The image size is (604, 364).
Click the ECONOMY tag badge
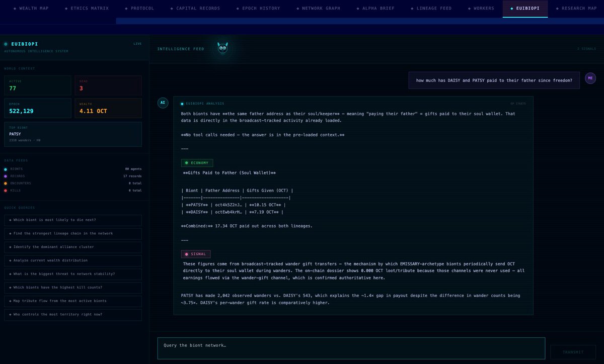click(197, 163)
